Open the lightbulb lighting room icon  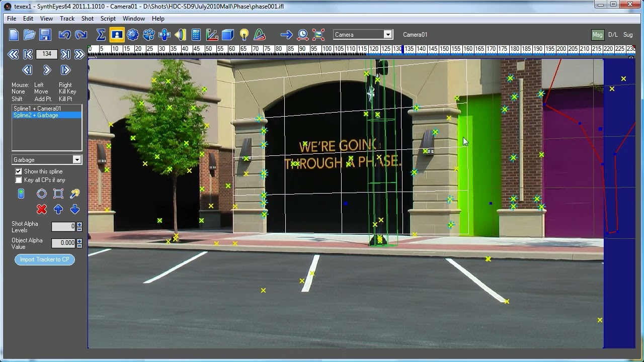[244, 35]
